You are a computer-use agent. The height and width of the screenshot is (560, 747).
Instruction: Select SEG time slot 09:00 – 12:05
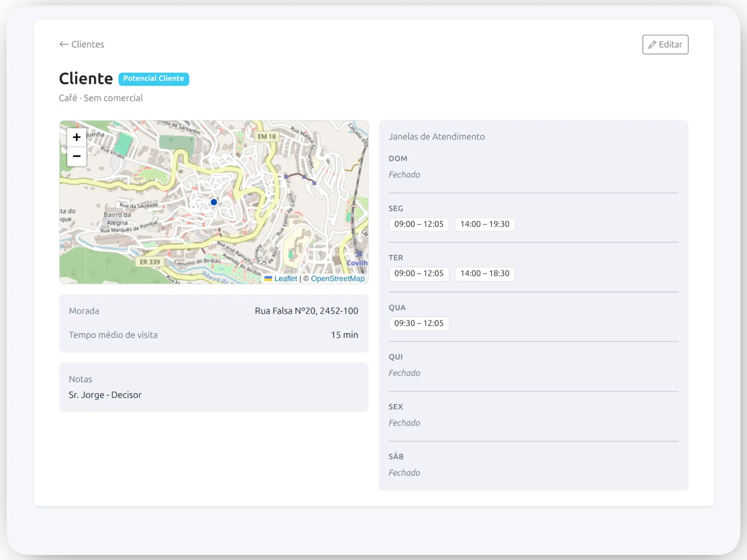tap(419, 224)
